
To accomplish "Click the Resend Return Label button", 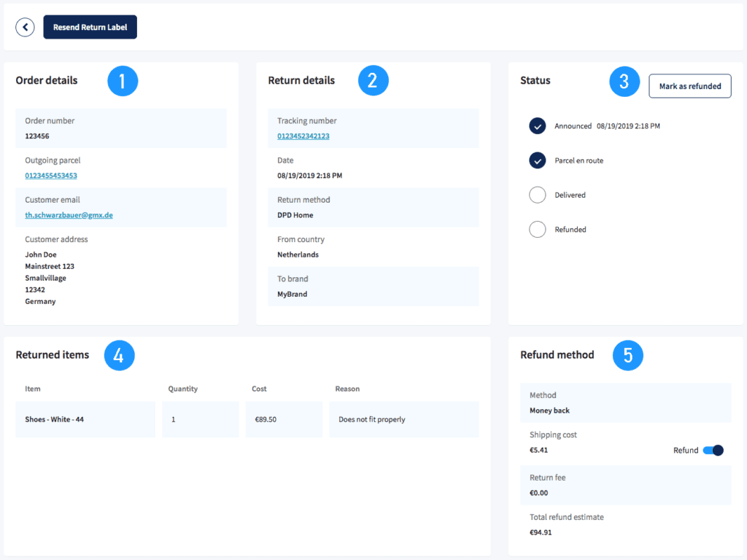I will [x=90, y=26].
